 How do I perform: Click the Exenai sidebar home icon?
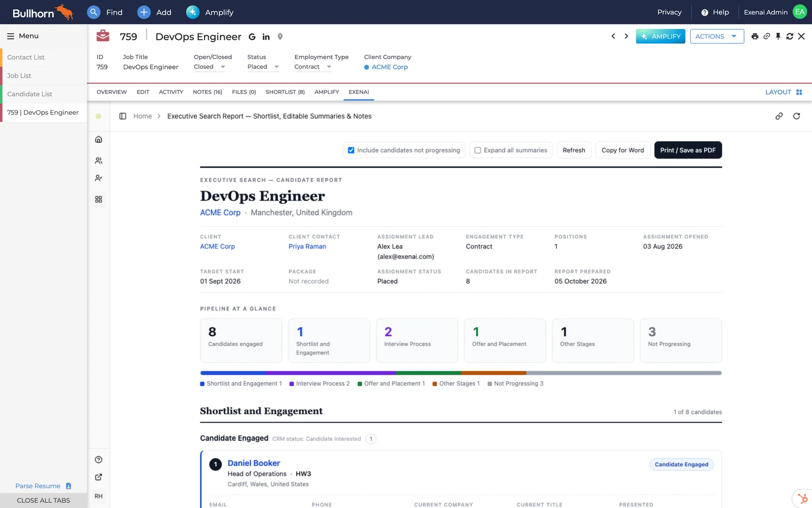click(98, 139)
